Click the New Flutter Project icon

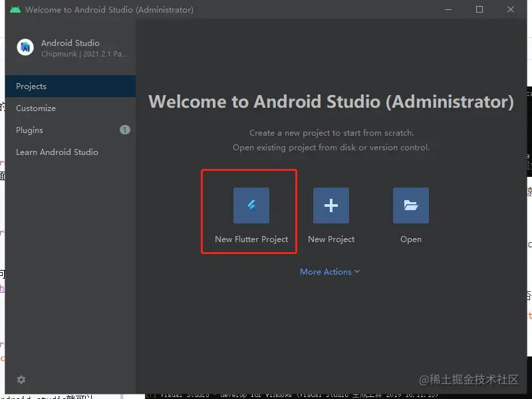pyautogui.click(x=251, y=205)
